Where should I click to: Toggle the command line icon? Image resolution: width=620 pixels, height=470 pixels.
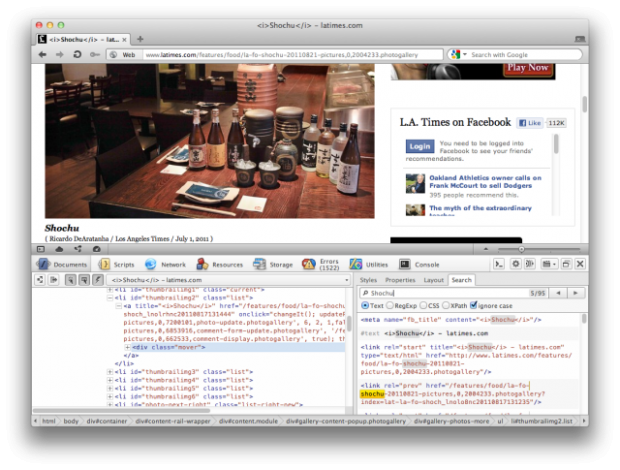499,264
